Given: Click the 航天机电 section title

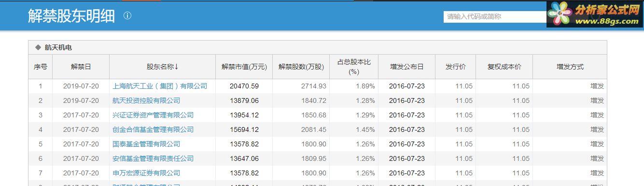Looking at the screenshot, I should pyautogui.click(x=58, y=48).
